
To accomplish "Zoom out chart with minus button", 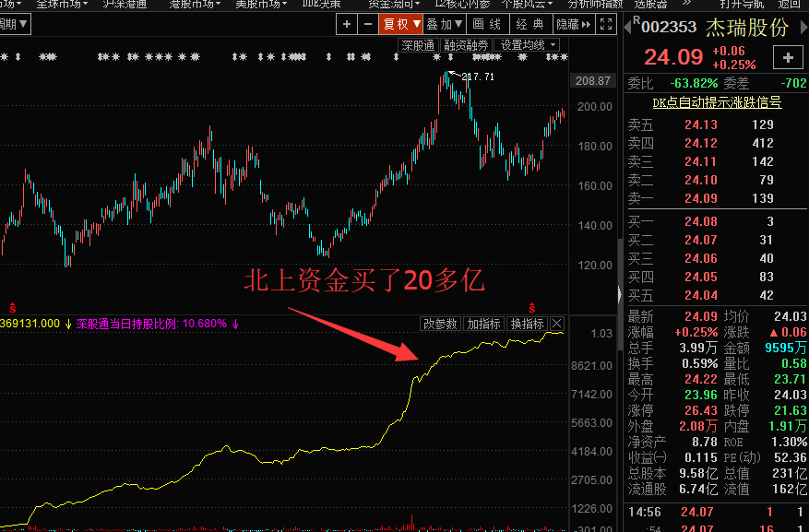I will click(367, 24).
